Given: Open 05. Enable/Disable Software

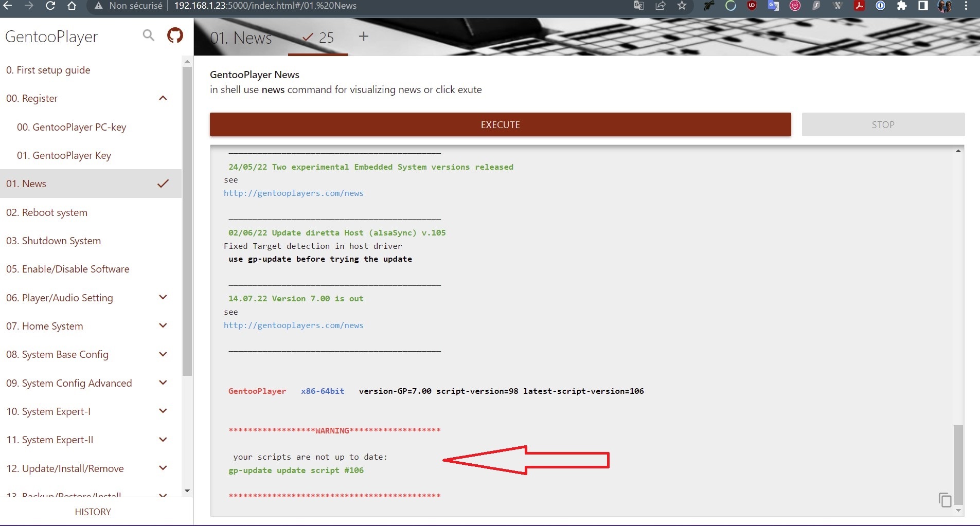Looking at the screenshot, I should [91, 269].
